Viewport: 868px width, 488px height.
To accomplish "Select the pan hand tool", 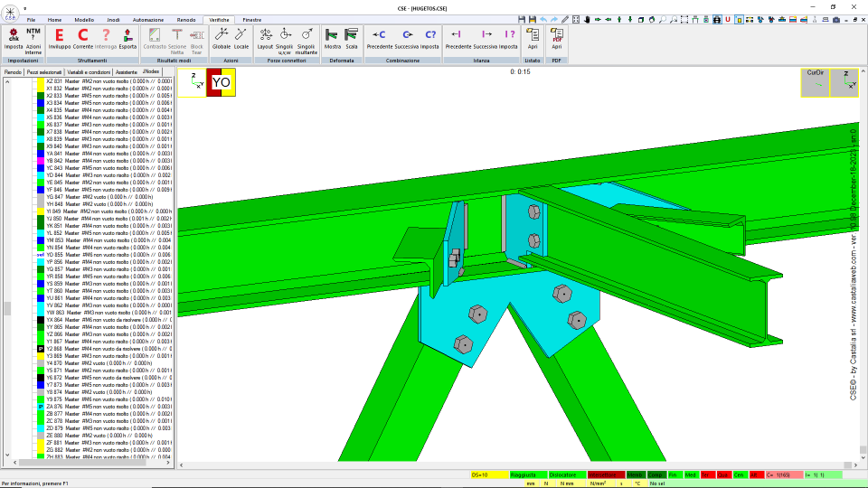I will tap(587, 19).
